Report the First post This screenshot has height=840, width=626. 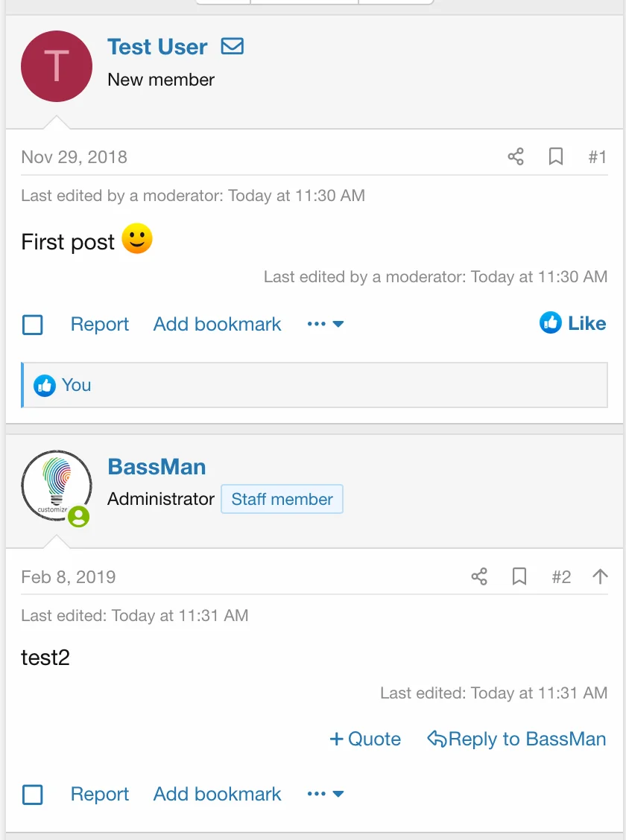pyautogui.click(x=100, y=324)
